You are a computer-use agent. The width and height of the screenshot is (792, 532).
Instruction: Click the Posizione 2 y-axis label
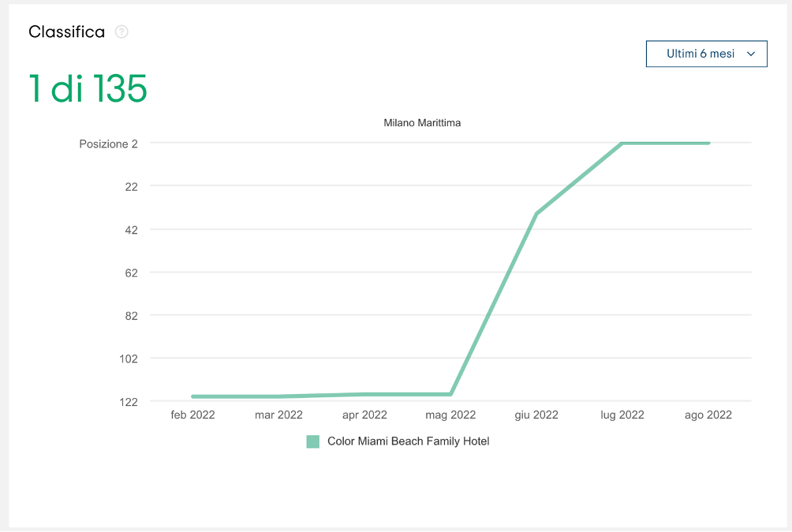point(108,144)
